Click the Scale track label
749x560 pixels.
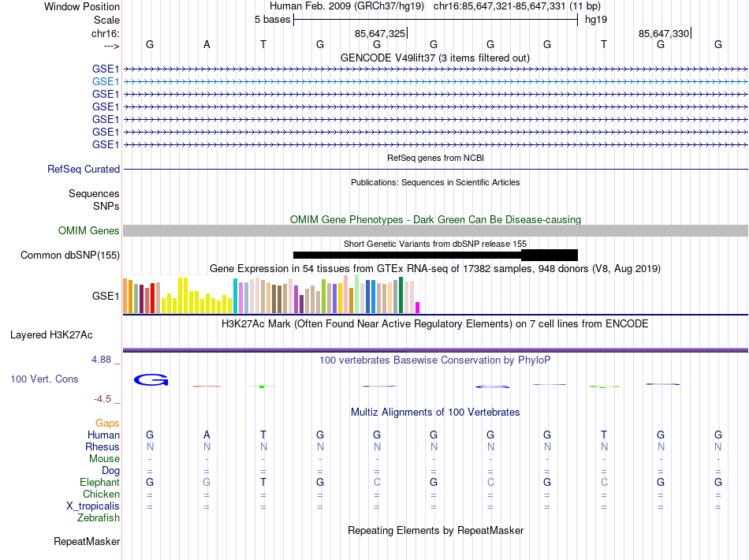click(x=106, y=20)
